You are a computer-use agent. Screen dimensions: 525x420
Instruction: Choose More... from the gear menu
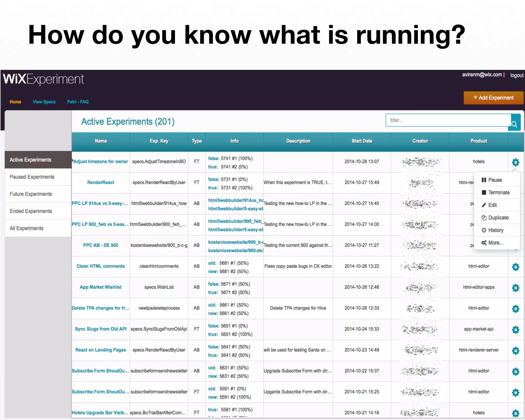(x=497, y=243)
